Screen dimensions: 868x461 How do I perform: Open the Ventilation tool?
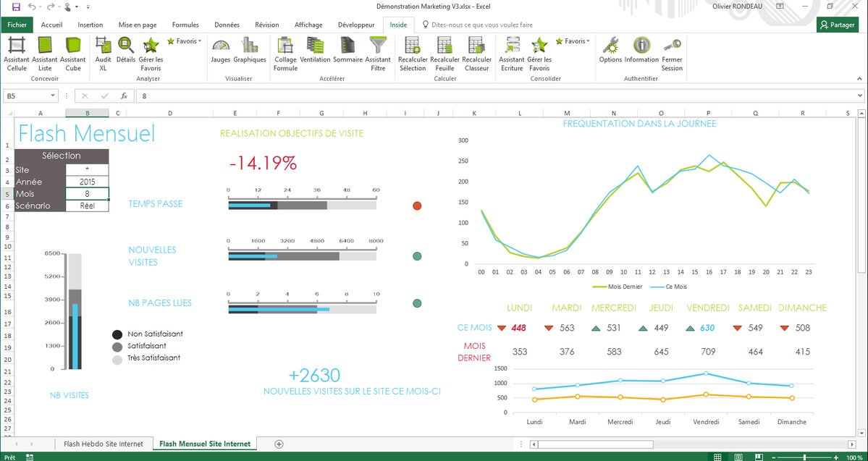click(315, 50)
